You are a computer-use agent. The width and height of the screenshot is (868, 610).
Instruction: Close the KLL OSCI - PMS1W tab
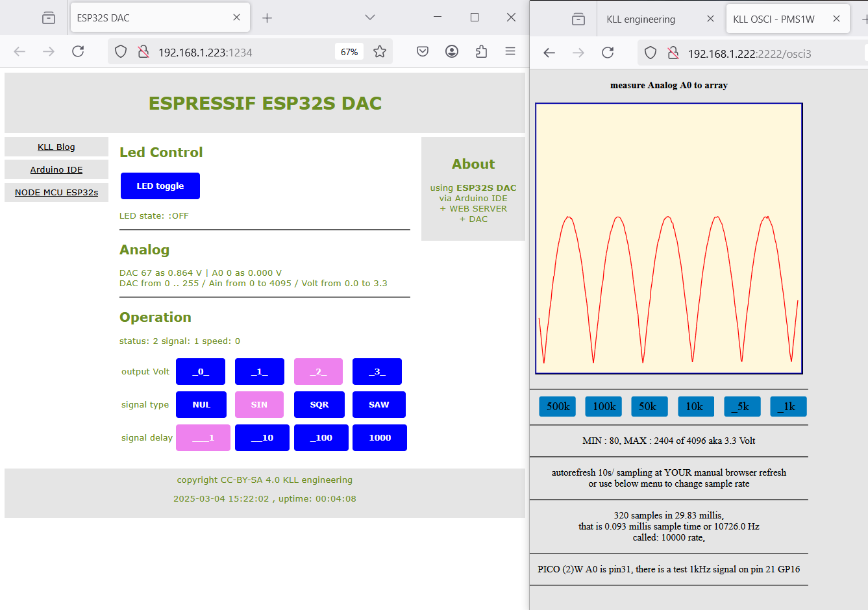point(836,19)
